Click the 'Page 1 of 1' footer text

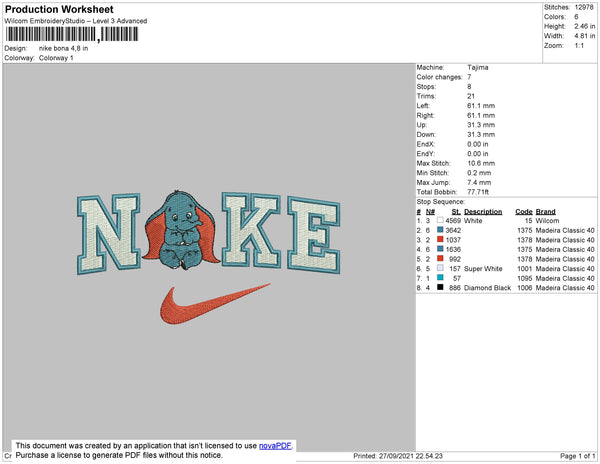click(578, 456)
